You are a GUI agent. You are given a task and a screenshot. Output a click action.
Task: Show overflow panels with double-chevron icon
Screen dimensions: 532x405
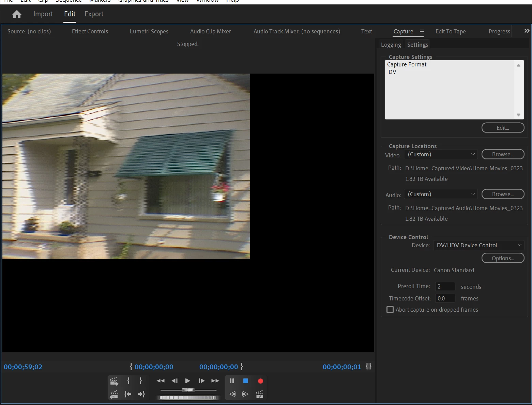point(527,31)
